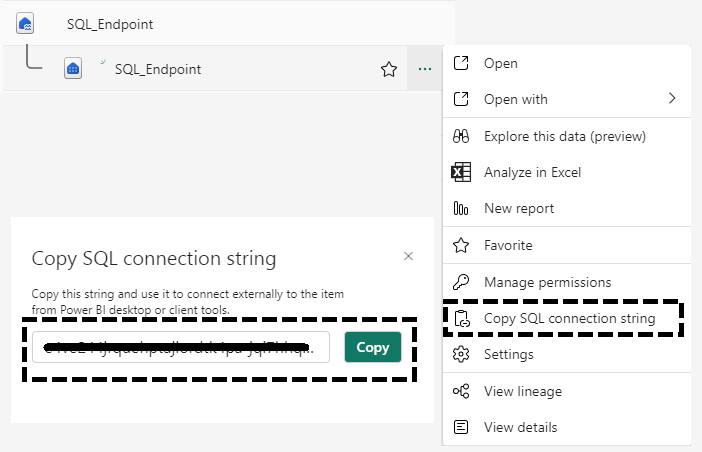This screenshot has width=702, height=452.
Task: Click the Excel icon for Analyze in Excel
Action: [x=461, y=172]
